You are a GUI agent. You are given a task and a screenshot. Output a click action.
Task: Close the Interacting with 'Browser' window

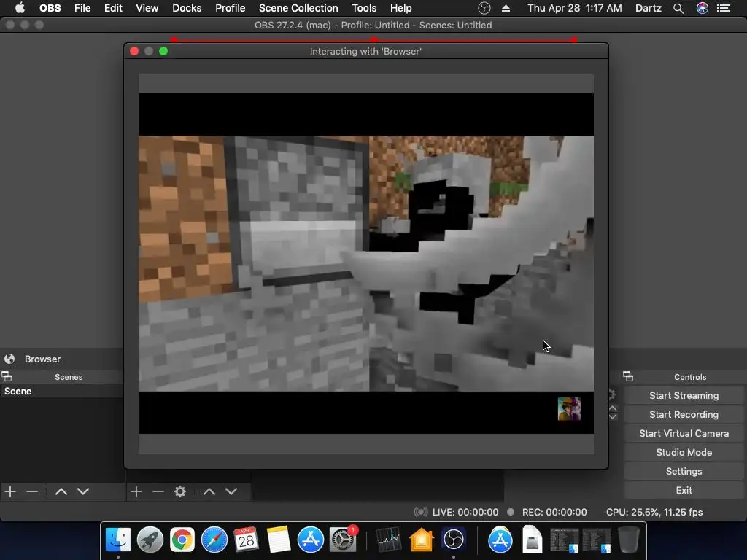point(134,51)
